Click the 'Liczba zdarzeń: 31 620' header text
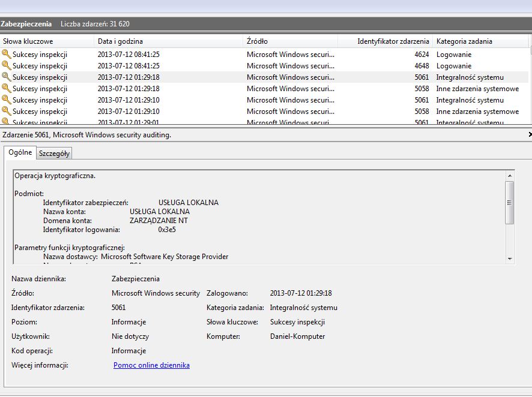The height and width of the screenshot is (397, 532). 95,24
